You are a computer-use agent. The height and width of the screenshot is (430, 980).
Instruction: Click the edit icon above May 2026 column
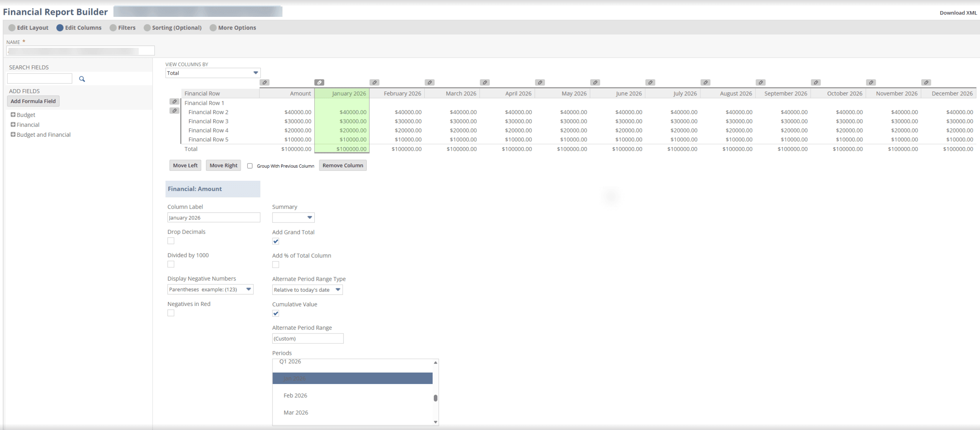click(540, 82)
